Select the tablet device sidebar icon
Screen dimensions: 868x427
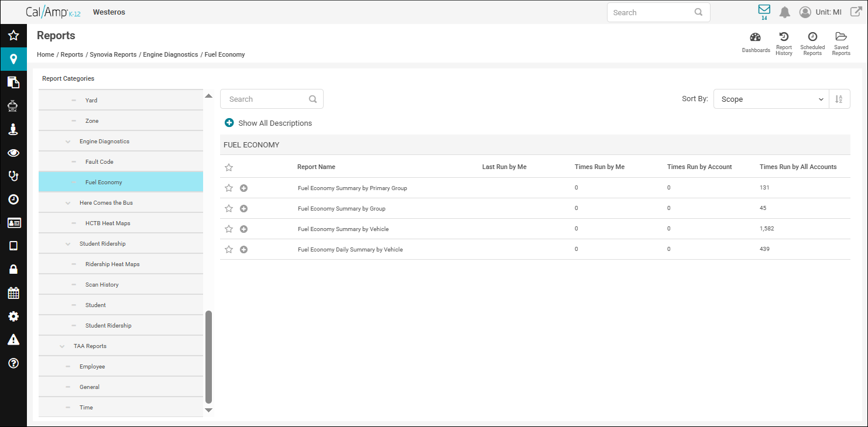(13, 246)
